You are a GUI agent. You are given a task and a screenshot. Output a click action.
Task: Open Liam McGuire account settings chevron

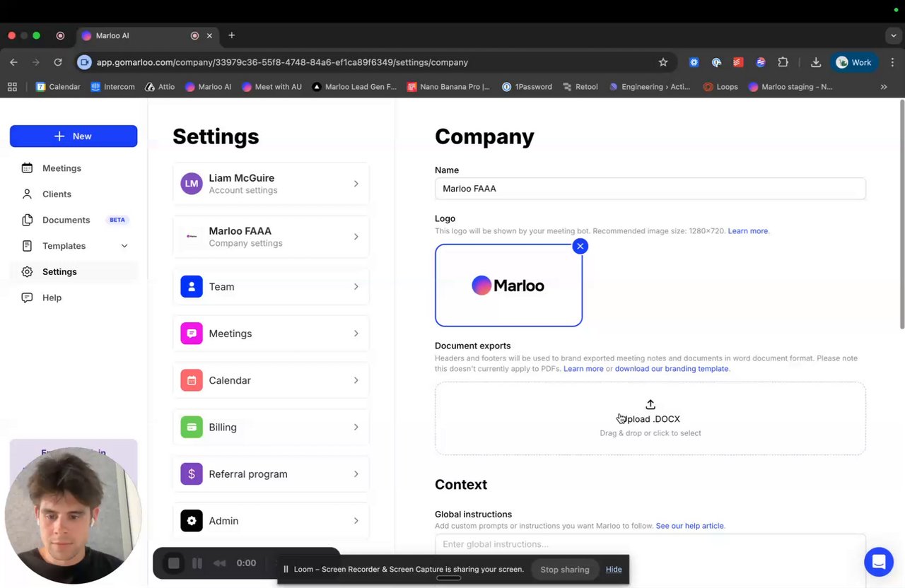click(356, 184)
